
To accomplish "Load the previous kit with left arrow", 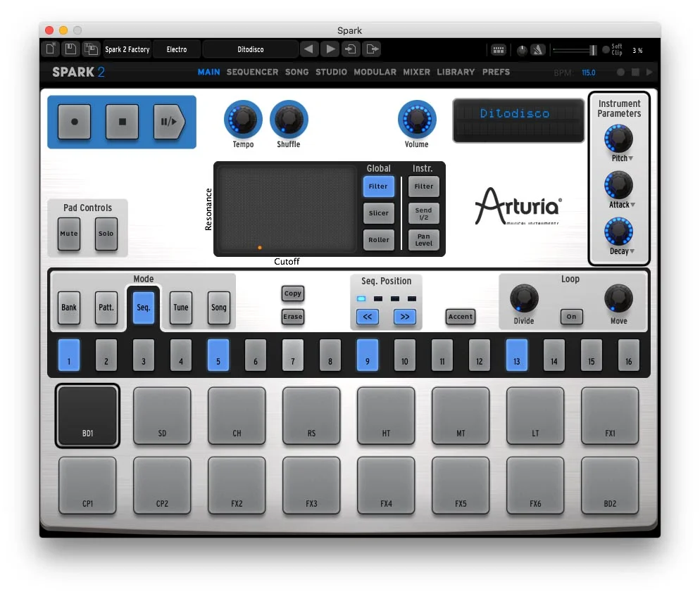I will pos(308,49).
